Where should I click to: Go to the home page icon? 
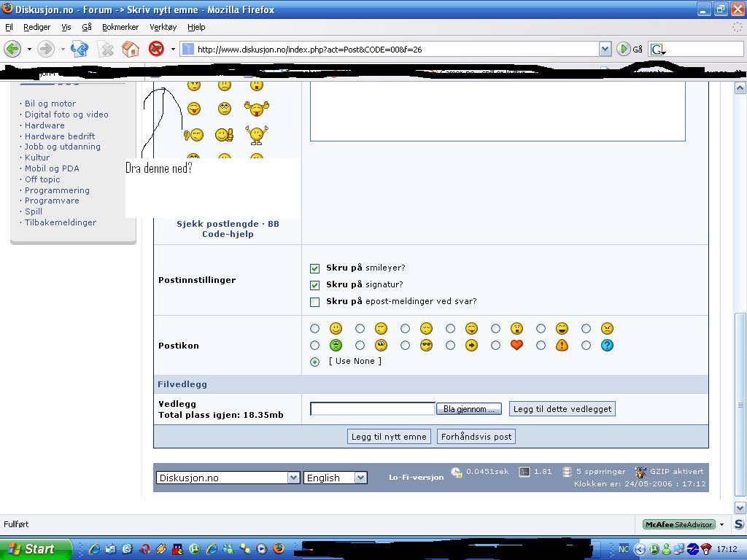131,49
